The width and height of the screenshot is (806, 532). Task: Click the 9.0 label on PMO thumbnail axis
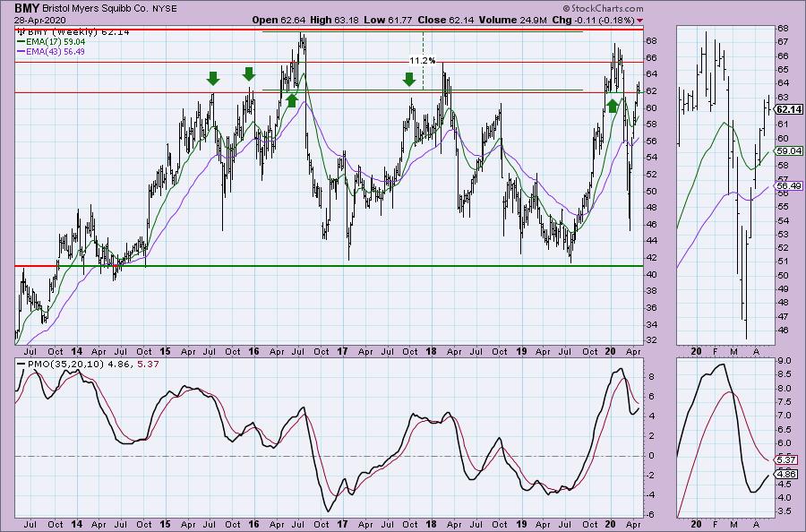tap(785, 361)
